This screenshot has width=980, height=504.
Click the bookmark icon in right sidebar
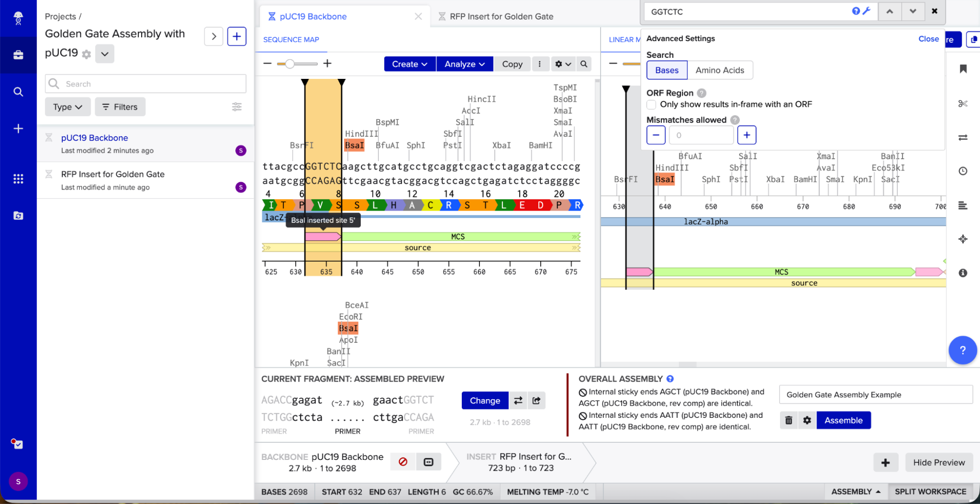963,69
